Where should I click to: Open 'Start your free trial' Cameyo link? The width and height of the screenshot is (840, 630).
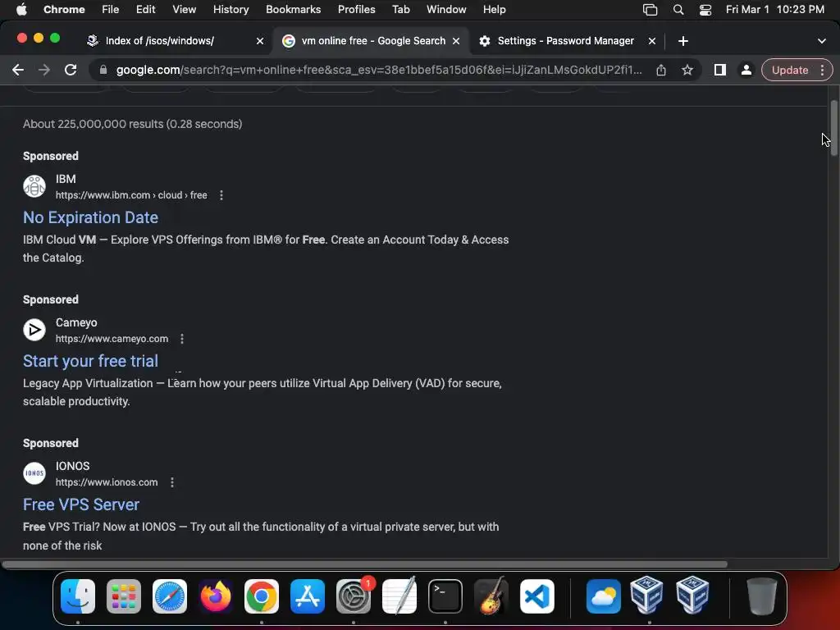(90, 361)
